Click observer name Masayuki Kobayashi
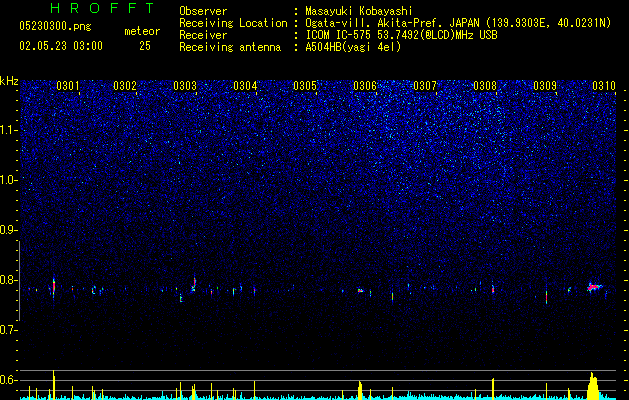The width and height of the screenshot is (629, 400). [x=359, y=11]
